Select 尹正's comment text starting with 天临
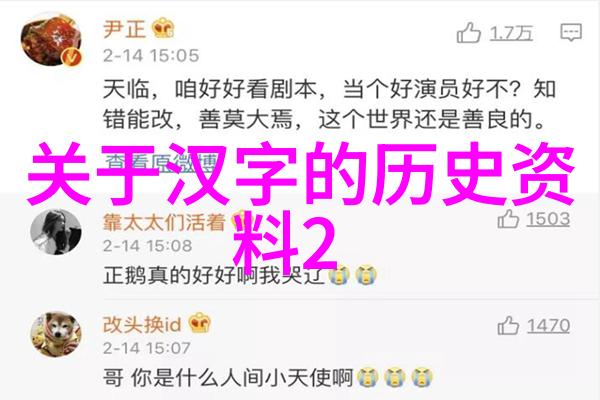600x400 pixels. point(329,104)
